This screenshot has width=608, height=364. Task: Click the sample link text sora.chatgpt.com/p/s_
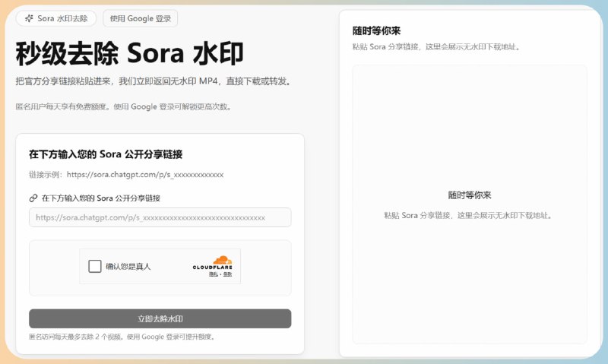click(x=145, y=175)
